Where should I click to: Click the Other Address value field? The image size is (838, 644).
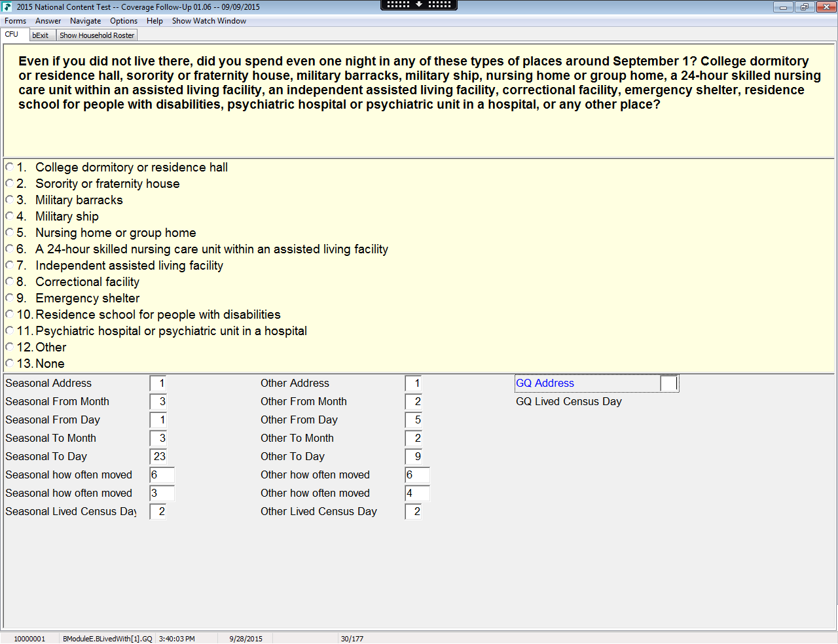pyautogui.click(x=413, y=384)
